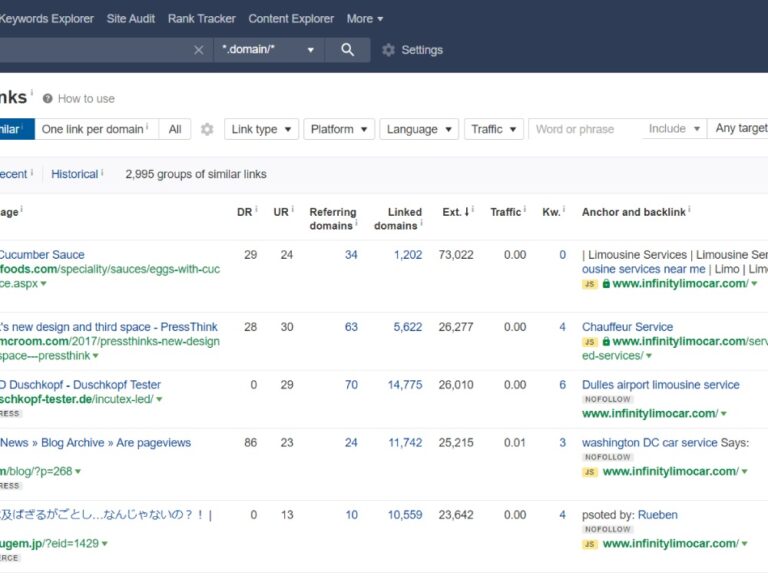Viewport: 768px width, 576px height.
Task: Open the Duschkopf Tester page link
Action: [x=80, y=385]
